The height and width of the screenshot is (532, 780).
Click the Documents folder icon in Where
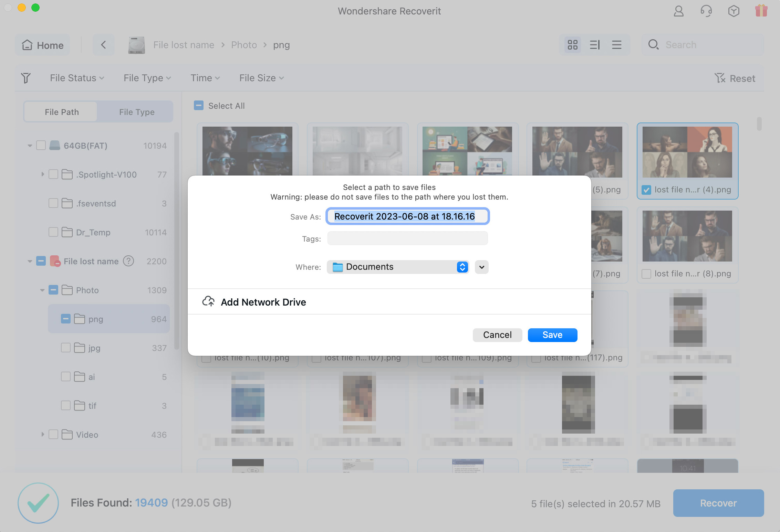(337, 267)
